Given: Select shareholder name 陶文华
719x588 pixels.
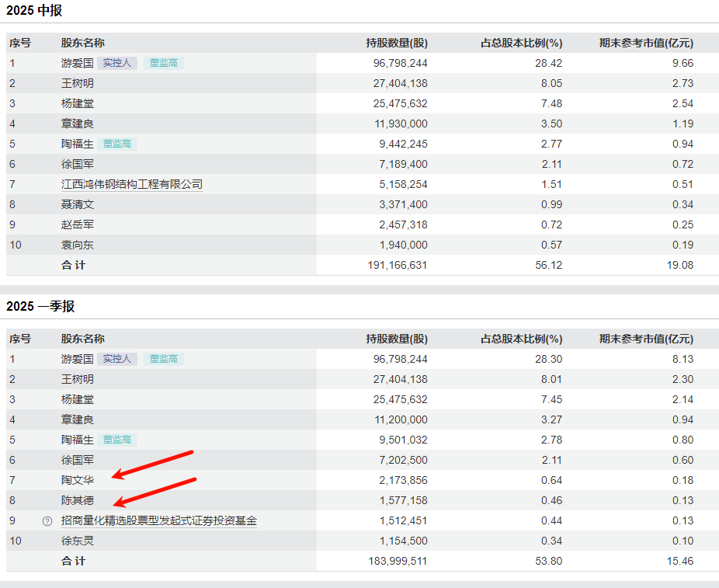Looking at the screenshot, I should pos(78,480).
